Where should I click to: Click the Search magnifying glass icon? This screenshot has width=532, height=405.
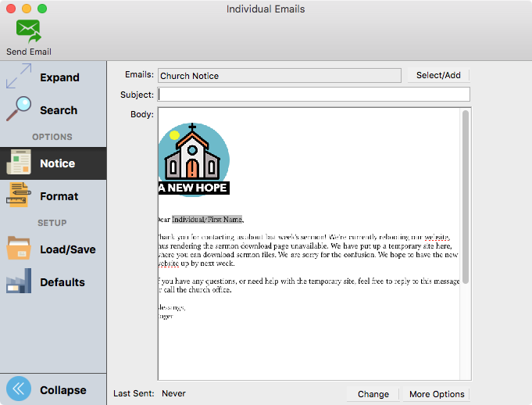[x=19, y=109]
